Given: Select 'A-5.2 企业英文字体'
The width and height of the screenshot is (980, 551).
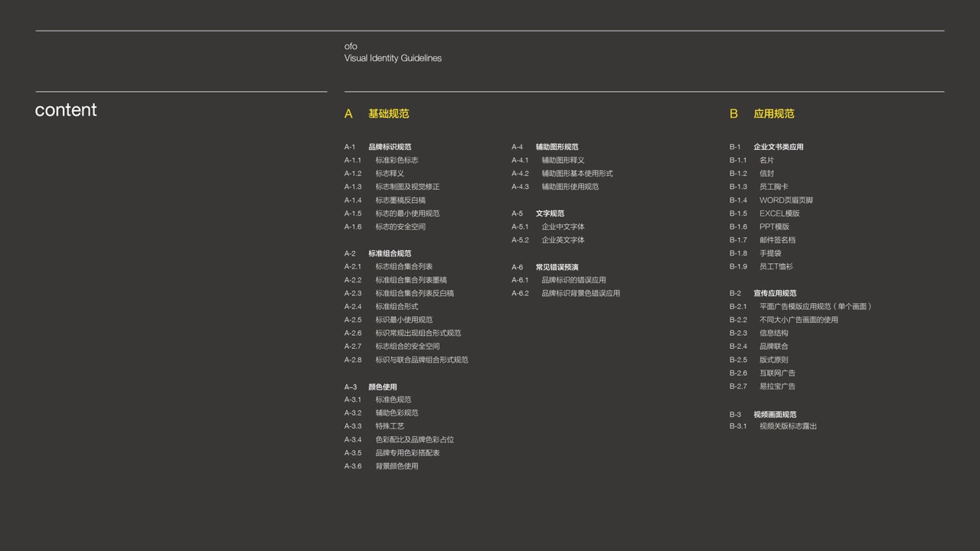Looking at the screenshot, I should pyautogui.click(x=548, y=240).
